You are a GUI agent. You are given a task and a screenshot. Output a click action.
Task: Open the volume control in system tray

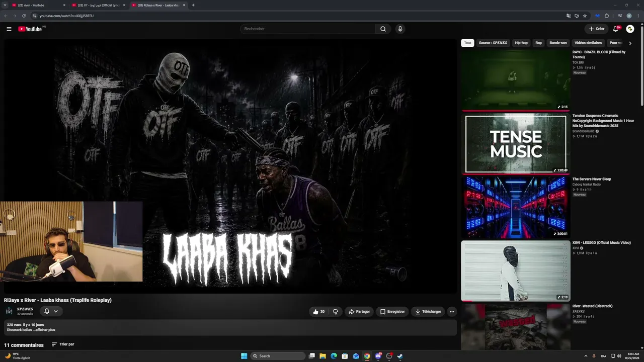point(618,356)
